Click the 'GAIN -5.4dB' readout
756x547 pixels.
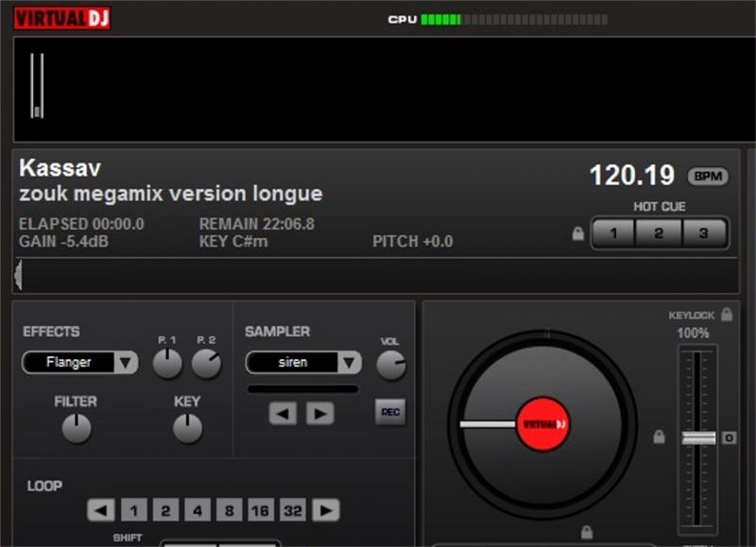pos(63,242)
